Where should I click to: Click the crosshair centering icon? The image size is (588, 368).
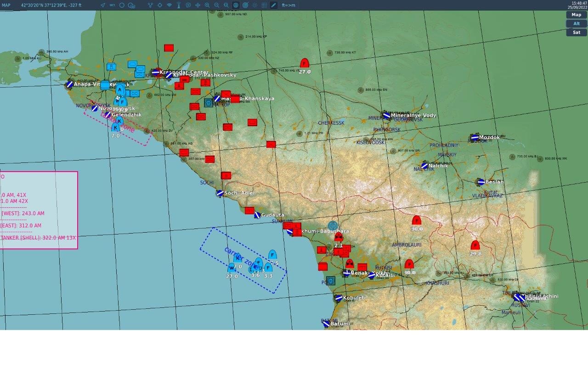click(x=159, y=5)
